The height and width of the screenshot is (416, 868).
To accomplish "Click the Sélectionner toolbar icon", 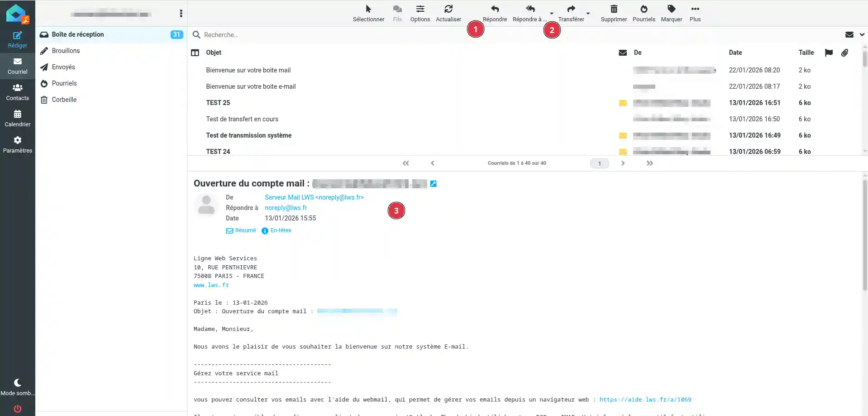I will click(368, 13).
